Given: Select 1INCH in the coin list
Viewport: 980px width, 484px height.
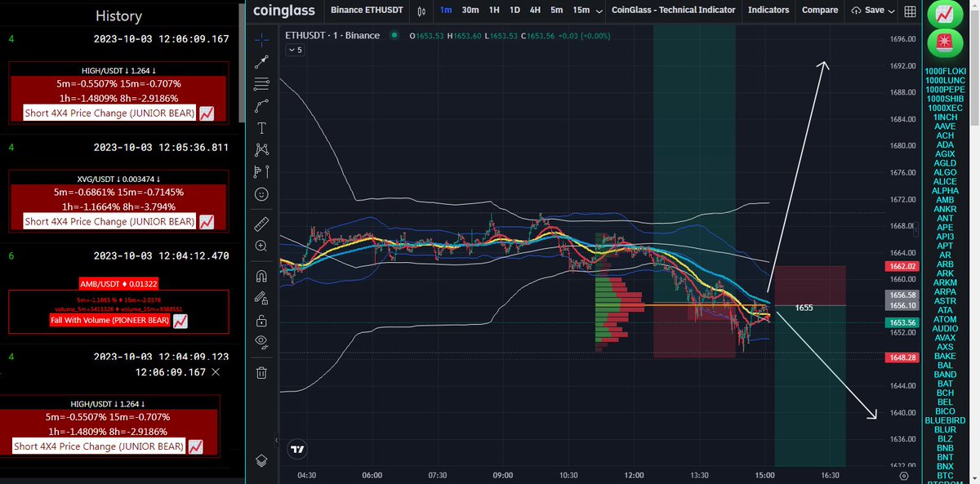Looking at the screenshot, I should coord(946,117).
